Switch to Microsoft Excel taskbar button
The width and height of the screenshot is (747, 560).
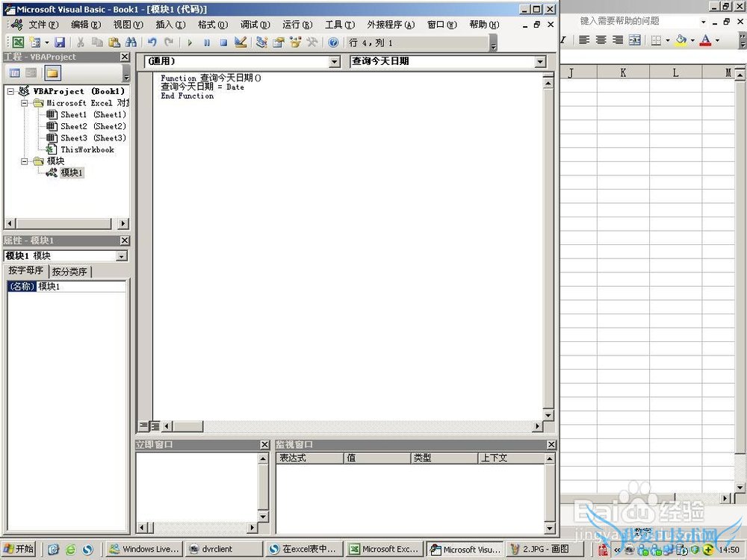click(383, 549)
